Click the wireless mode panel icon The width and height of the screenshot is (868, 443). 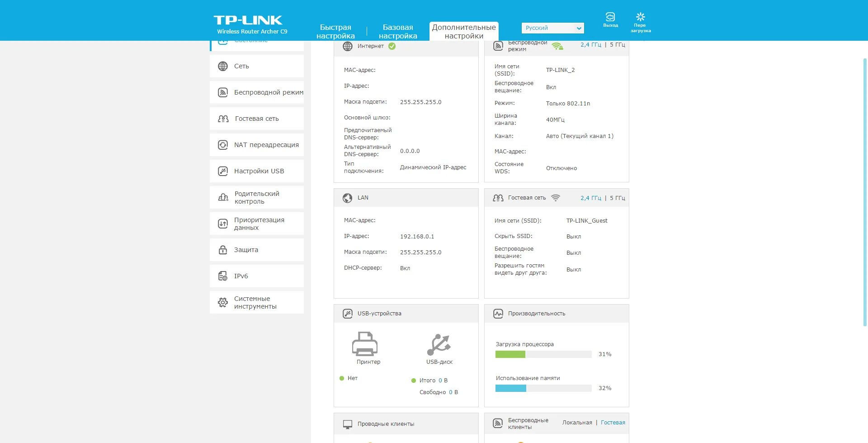[x=498, y=46]
